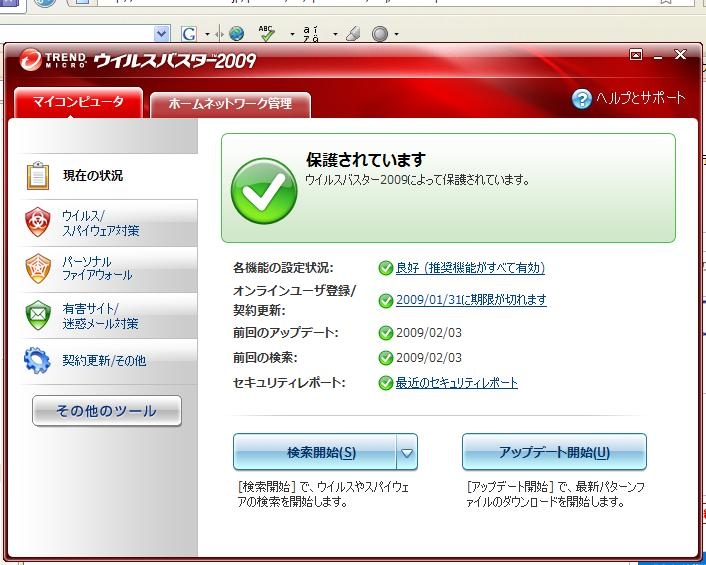The image size is (706, 565).
Task: Open ウイルス/スパイウェア対策 section
Action: [x=108, y=223]
